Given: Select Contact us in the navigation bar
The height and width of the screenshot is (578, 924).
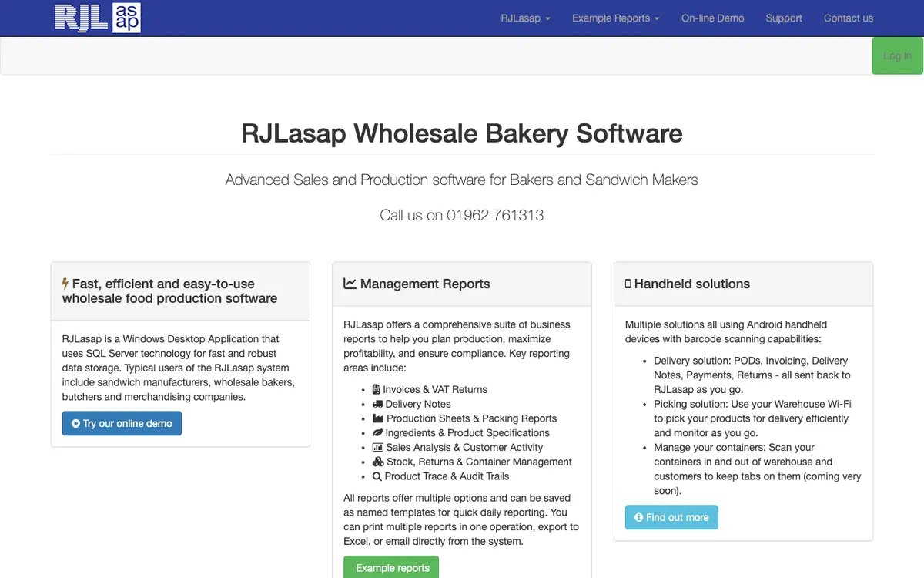Looking at the screenshot, I should point(849,18).
